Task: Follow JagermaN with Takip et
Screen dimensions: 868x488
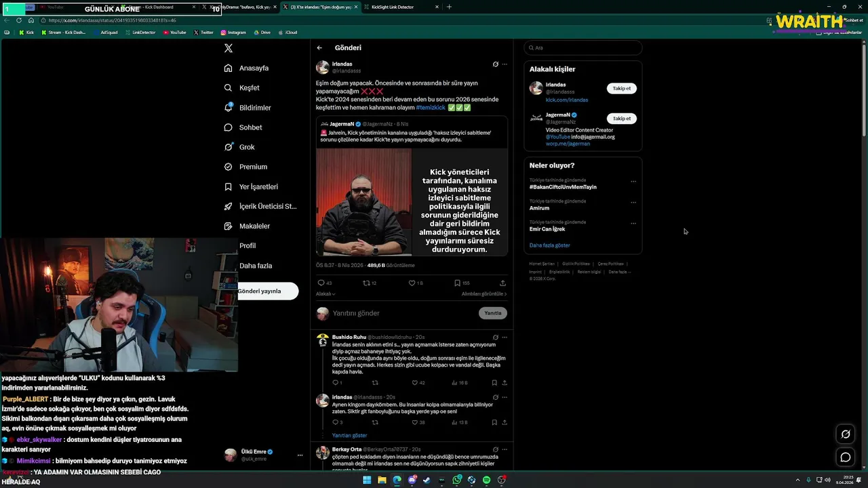Action: 622,119
